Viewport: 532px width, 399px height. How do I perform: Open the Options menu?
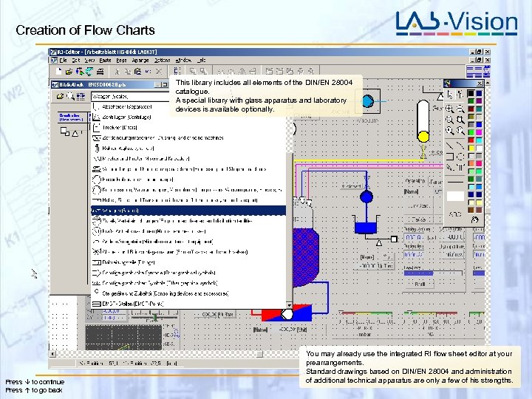click(162, 60)
